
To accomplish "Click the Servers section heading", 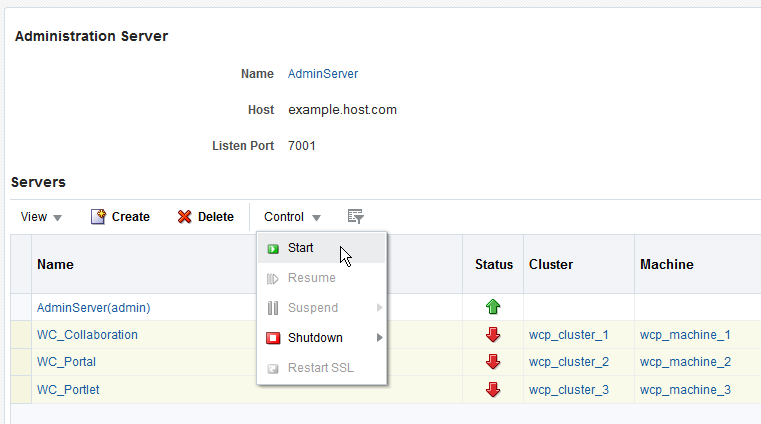I will click(38, 182).
